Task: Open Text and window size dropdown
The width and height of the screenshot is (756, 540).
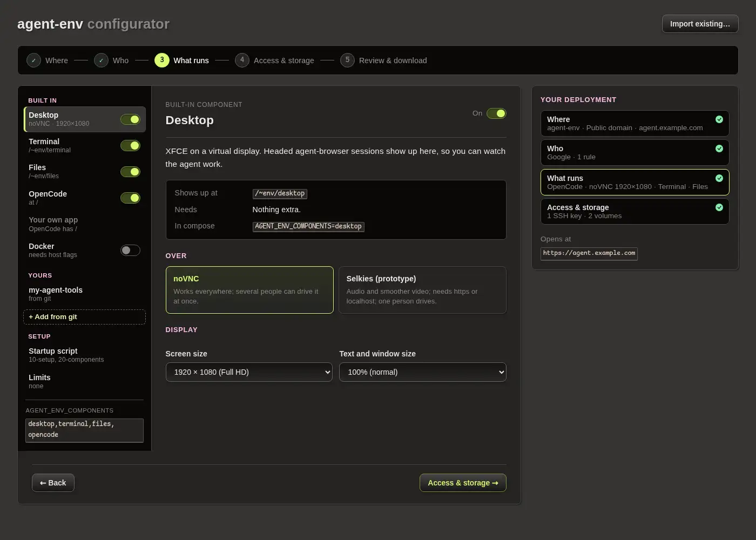Action: pyautogui.click(x=423, y=372)
